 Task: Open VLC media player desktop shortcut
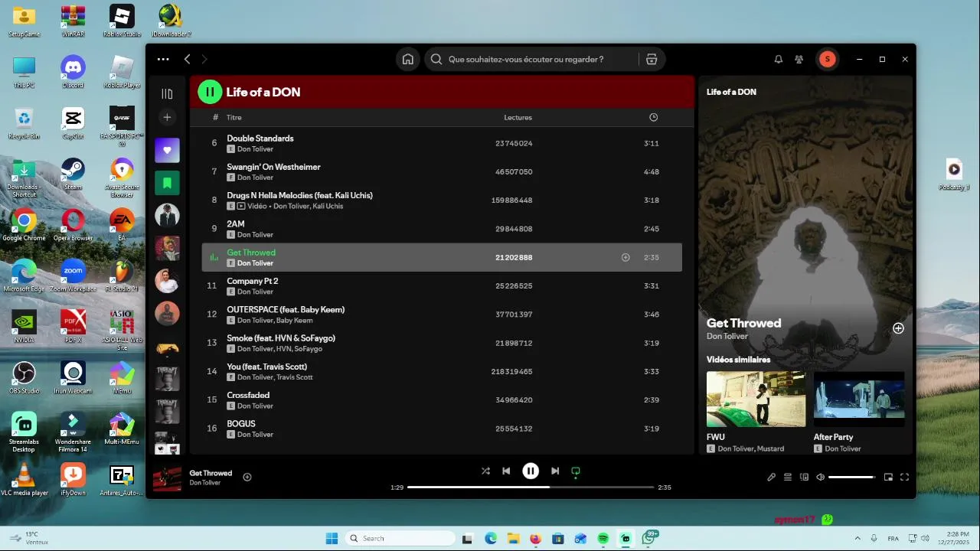[x=24, y=480]
